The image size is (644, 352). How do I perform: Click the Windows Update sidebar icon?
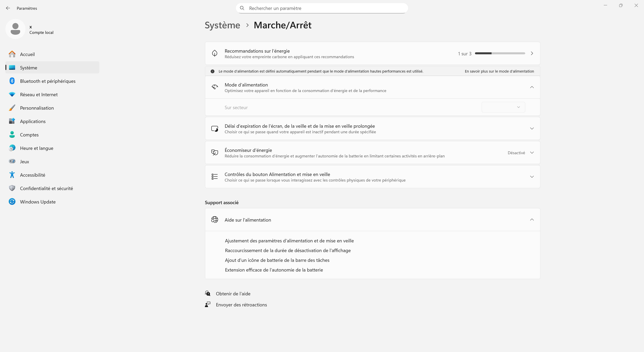click(x=12, y=202)
